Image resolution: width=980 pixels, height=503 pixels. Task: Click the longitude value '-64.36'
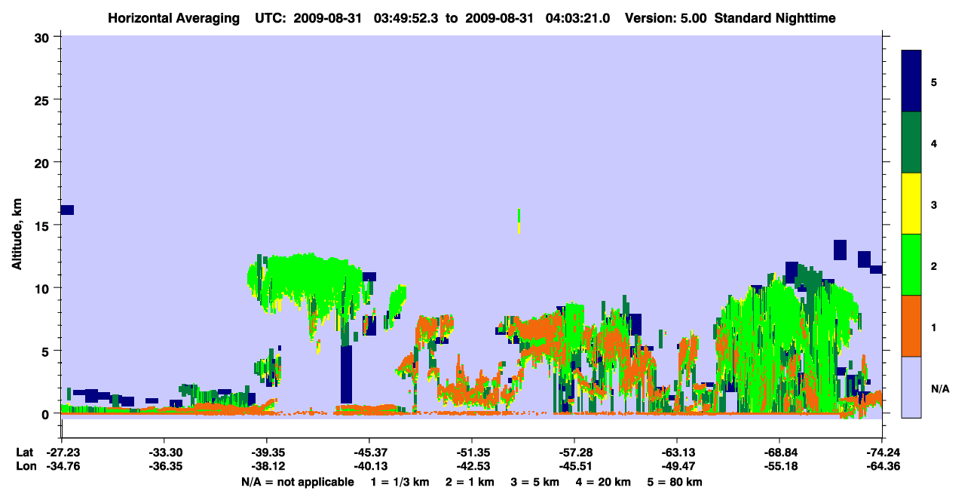tap(882, 467)
